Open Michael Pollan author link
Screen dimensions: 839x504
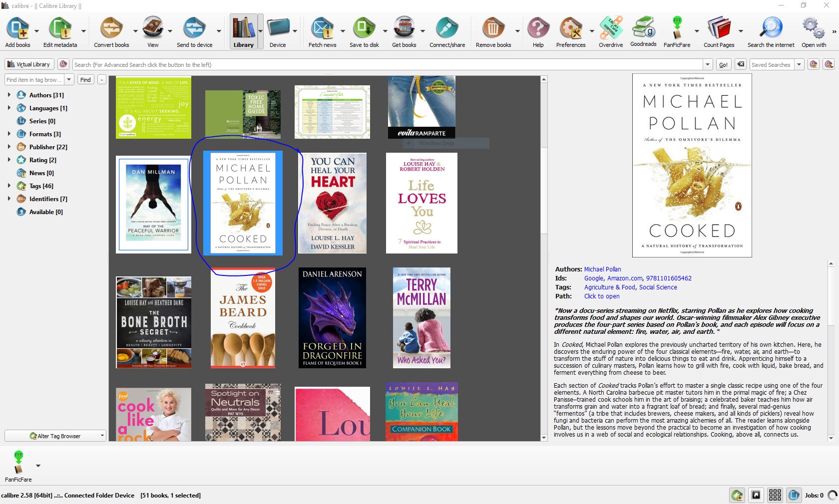point(602,269)
